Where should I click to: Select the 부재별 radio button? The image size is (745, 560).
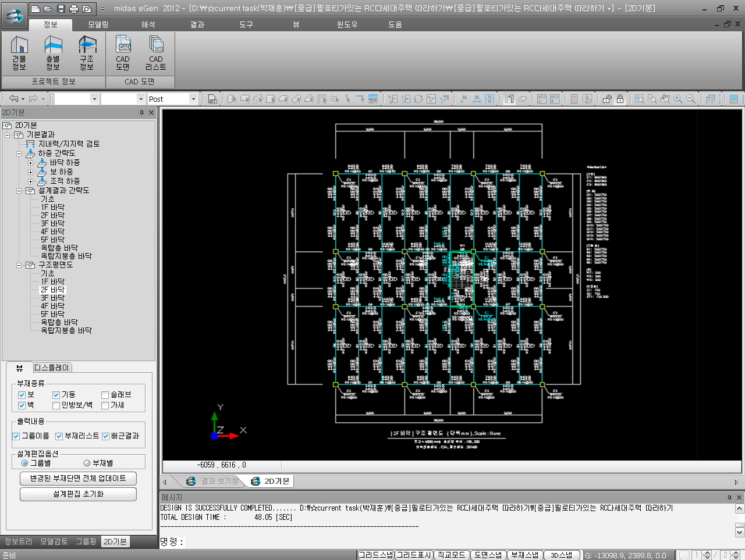tap(87, 463)
